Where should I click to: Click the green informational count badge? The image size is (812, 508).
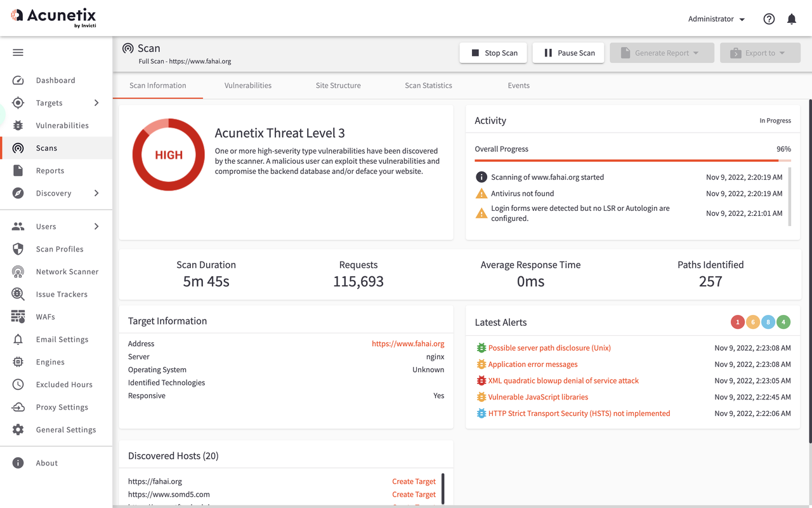click(x=783, y=322)
